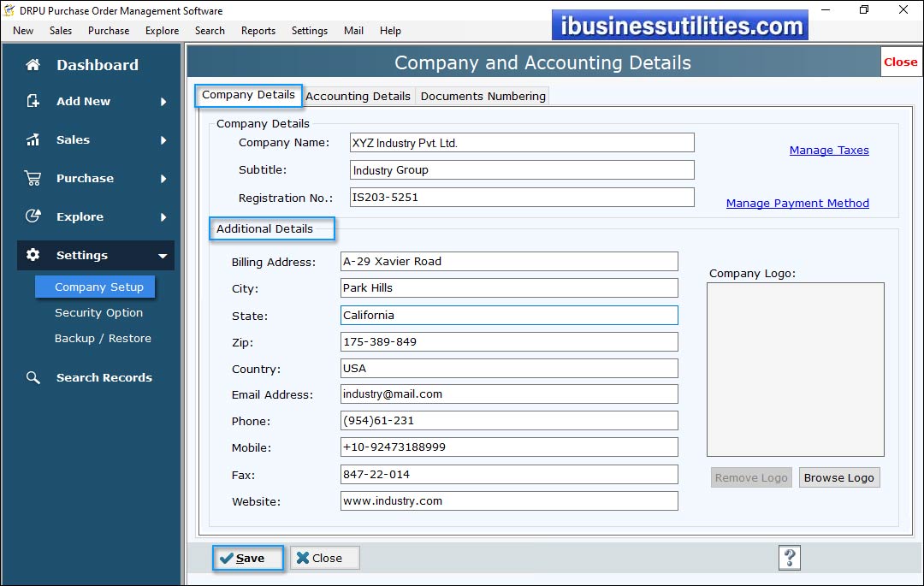Open the Manage Taxes link

pos(828,151)
